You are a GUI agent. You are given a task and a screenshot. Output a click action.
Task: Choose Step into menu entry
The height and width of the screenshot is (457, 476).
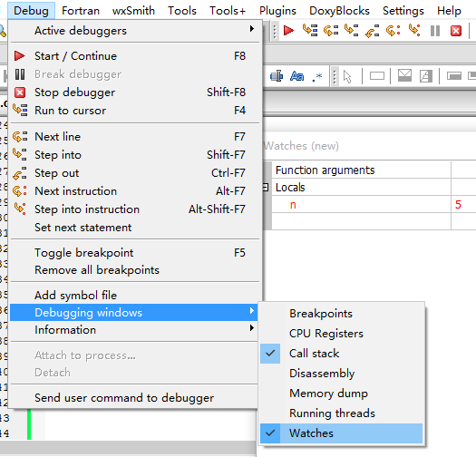tap(135, 155)
